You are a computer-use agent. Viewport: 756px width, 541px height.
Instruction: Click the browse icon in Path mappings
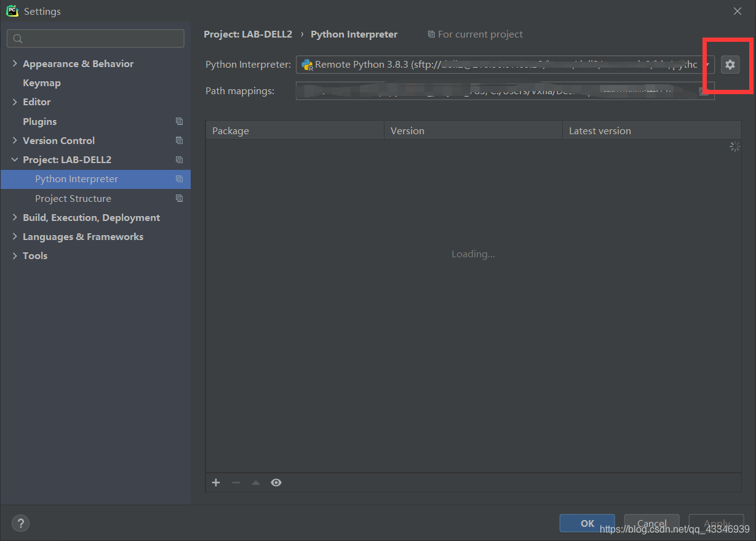point(704,91)
